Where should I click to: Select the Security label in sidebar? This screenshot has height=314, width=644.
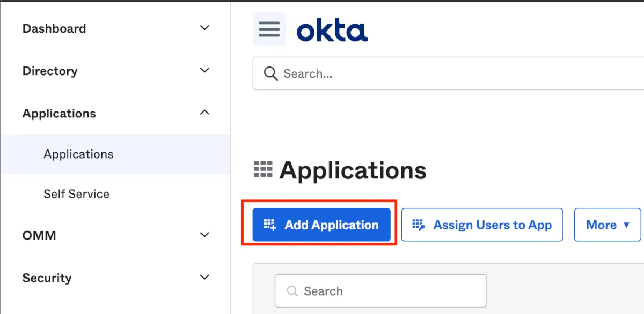[47, 278]
